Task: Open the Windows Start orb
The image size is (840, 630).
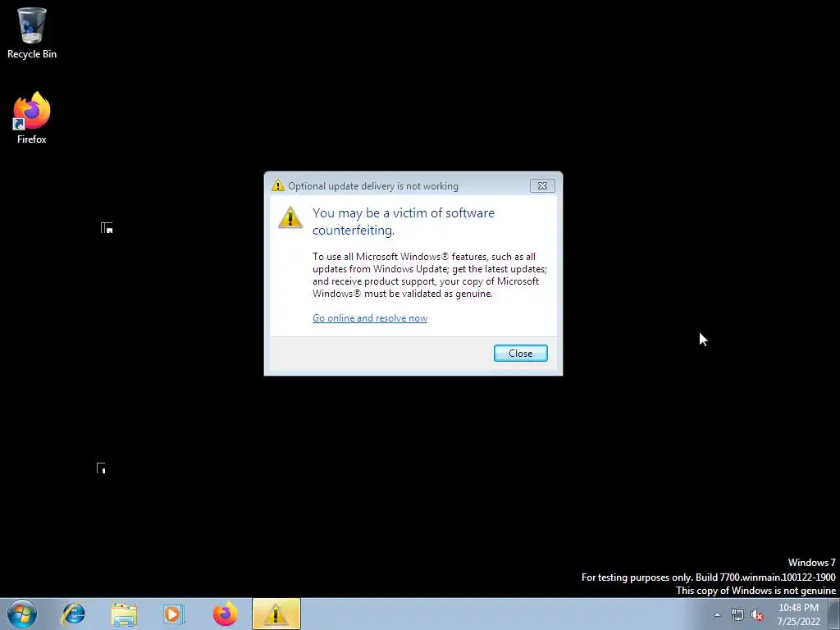Action: tap(22, 614)
